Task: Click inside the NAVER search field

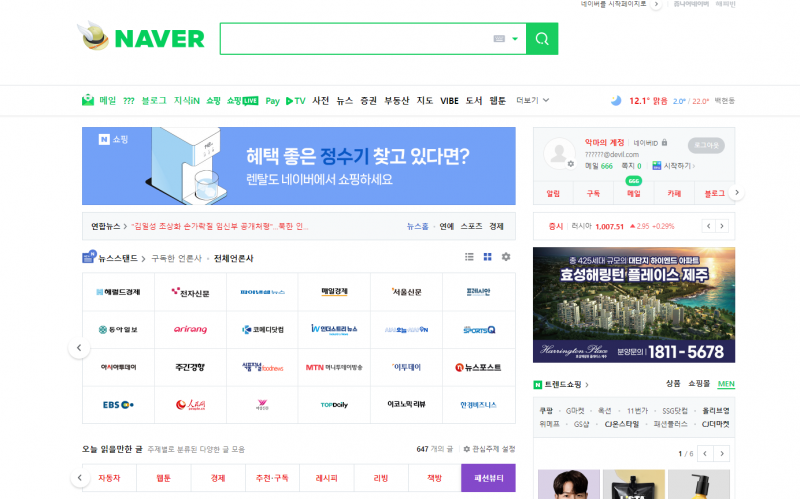Action: click(355, 39)
